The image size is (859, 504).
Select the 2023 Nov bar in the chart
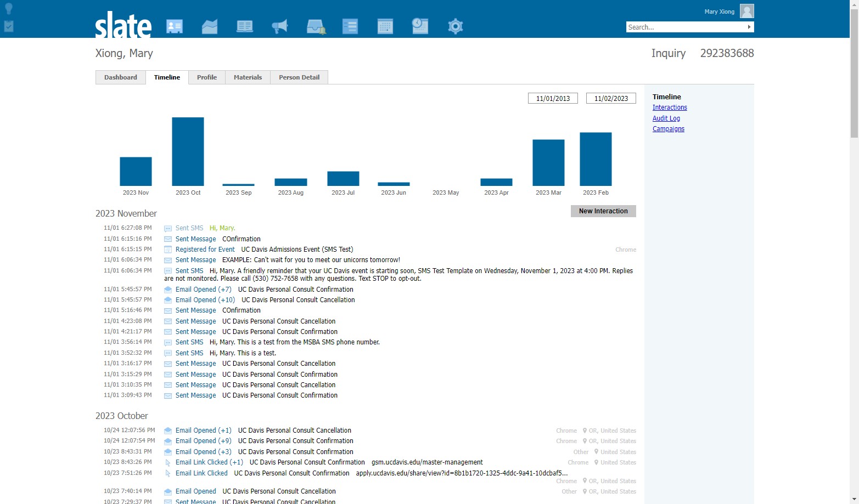pyautogui.click(x=136, y=172)
